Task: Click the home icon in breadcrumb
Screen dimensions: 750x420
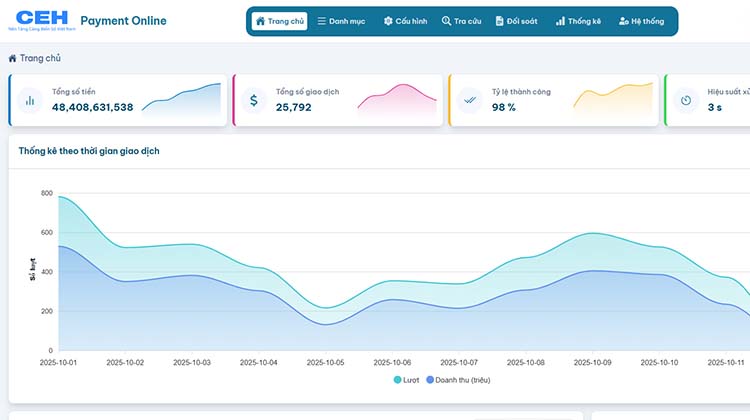Action: click(12, 59)
